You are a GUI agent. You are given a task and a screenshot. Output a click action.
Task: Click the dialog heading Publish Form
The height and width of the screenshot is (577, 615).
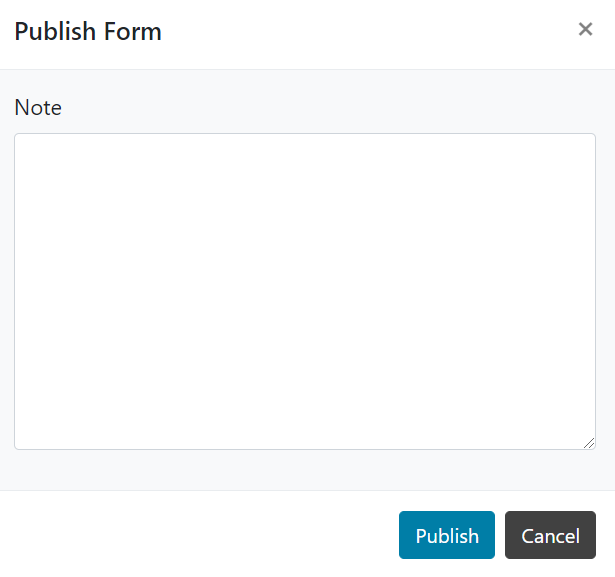88,31
